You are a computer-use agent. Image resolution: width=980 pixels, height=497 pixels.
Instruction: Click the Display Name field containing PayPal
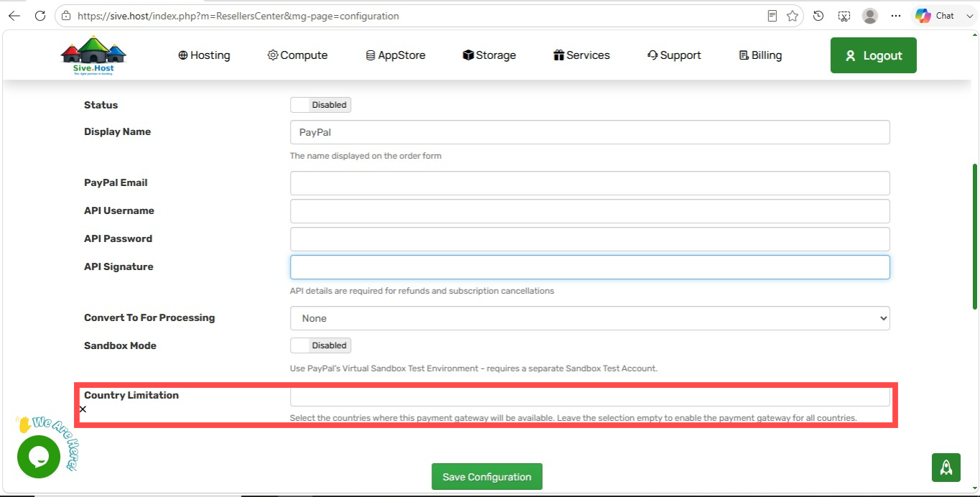pos(590,132)
